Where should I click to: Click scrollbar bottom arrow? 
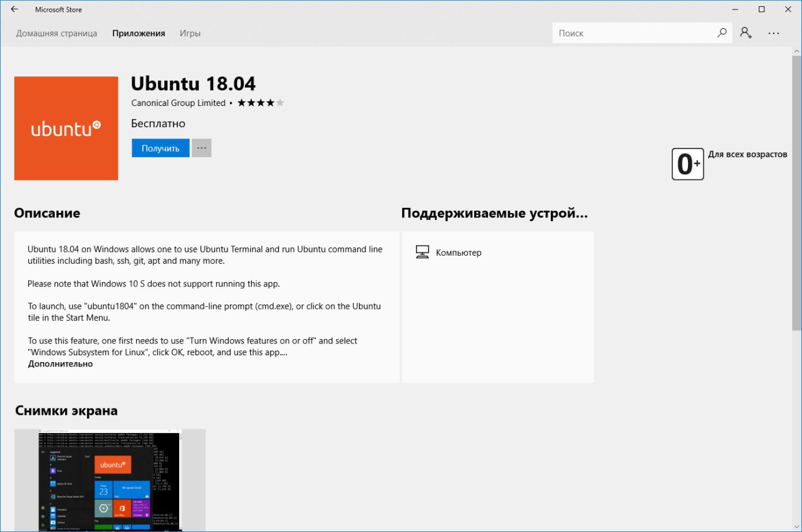[x=796, y=526]
